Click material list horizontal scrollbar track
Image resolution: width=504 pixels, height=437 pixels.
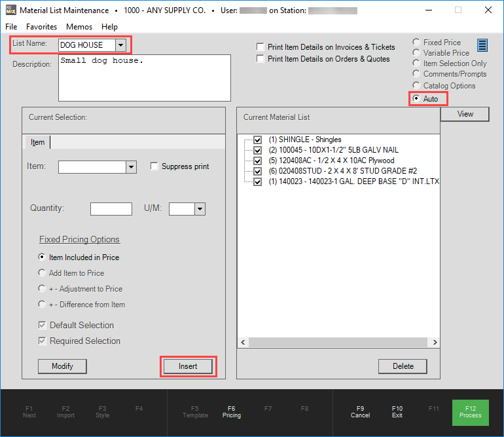(x=338, y=342)
